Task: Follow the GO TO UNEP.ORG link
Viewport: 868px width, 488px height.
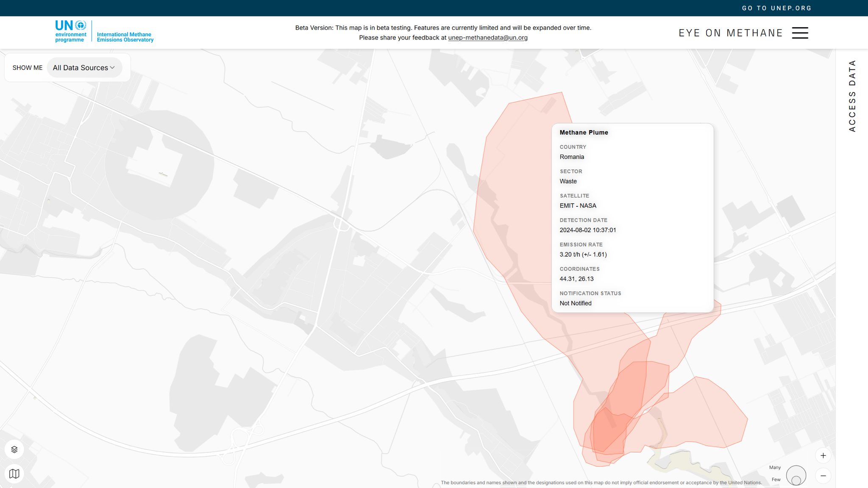Action: [776, 8]
